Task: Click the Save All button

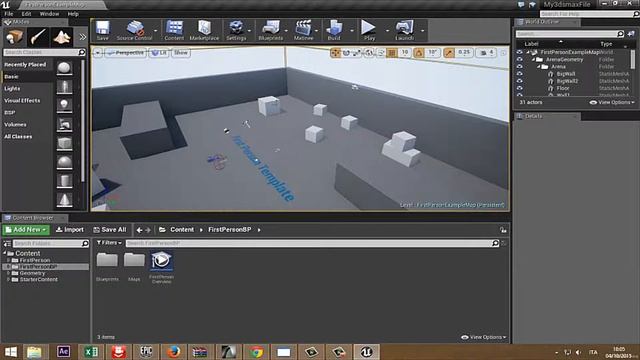Action: (110, 230)
